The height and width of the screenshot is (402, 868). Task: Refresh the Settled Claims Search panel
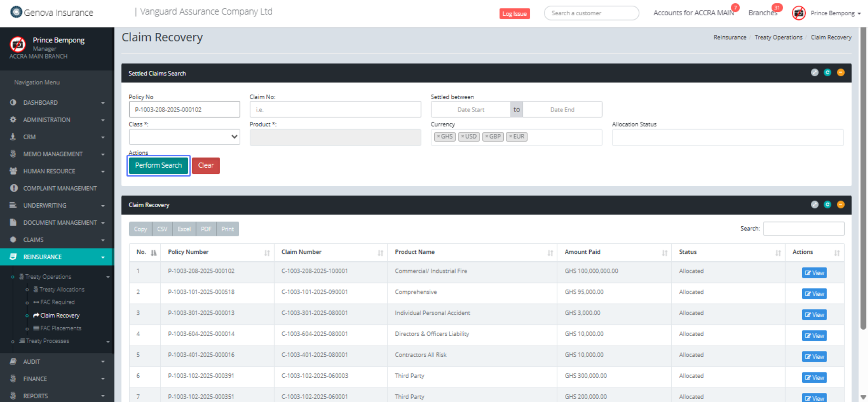pyautogui.click(x=827, y=72)
